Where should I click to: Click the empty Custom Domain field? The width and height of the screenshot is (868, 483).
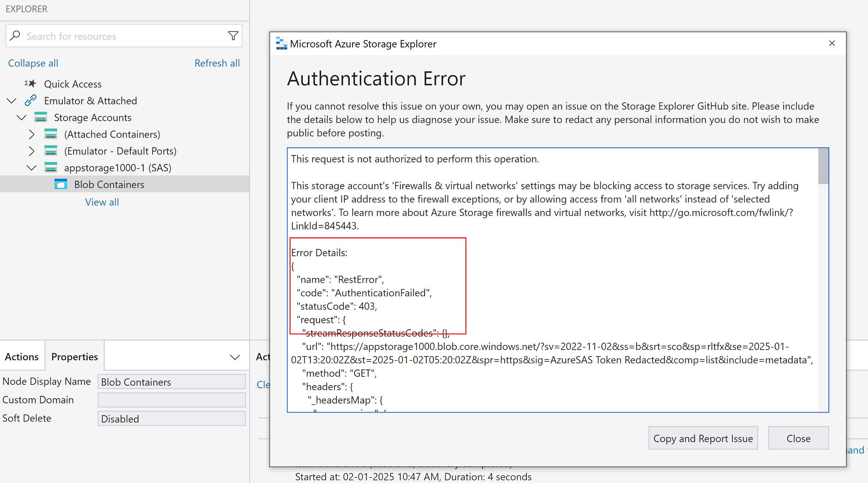point(172,400)
